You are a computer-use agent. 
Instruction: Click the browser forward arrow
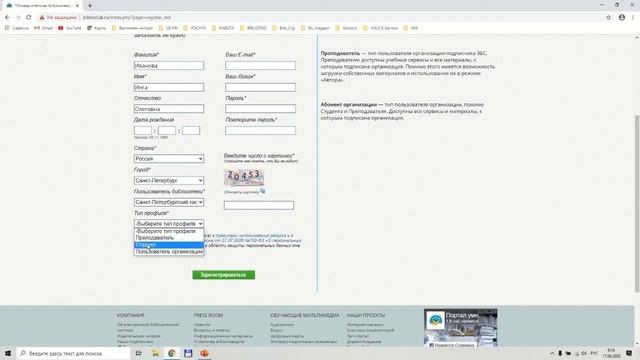[18, 18]
